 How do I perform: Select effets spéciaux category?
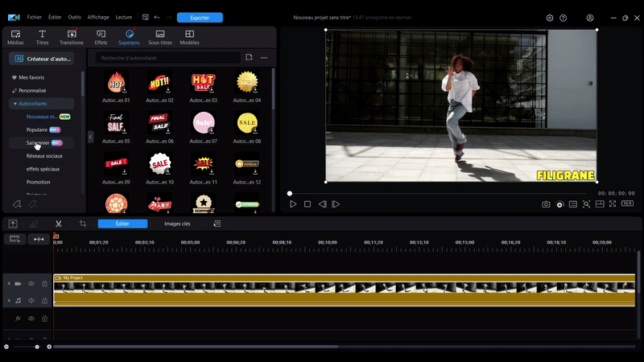click(x=43, y=169)
